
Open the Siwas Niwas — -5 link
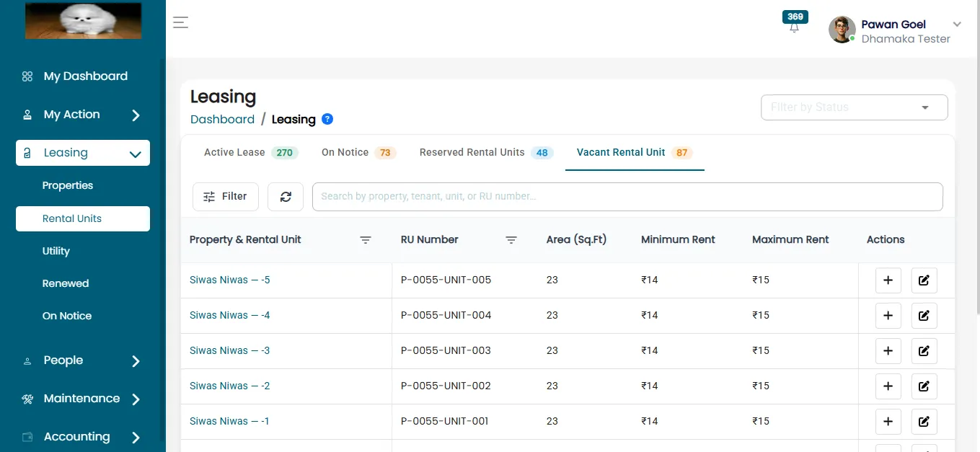[230, 280]
